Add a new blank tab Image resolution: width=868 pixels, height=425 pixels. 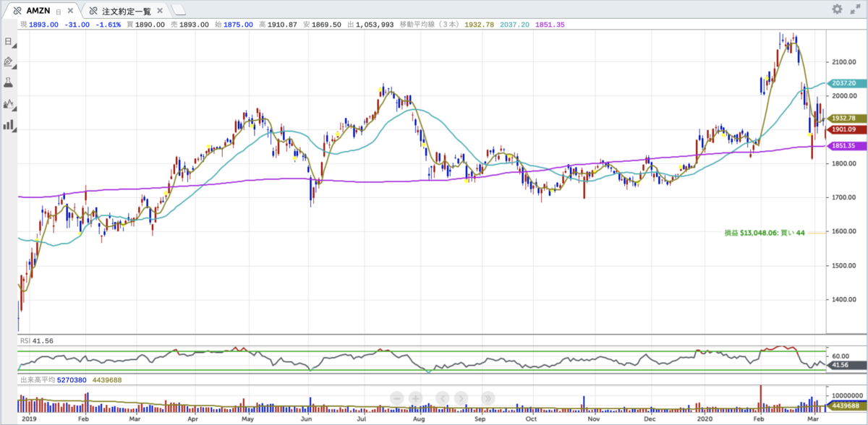(x=179, y=10)
